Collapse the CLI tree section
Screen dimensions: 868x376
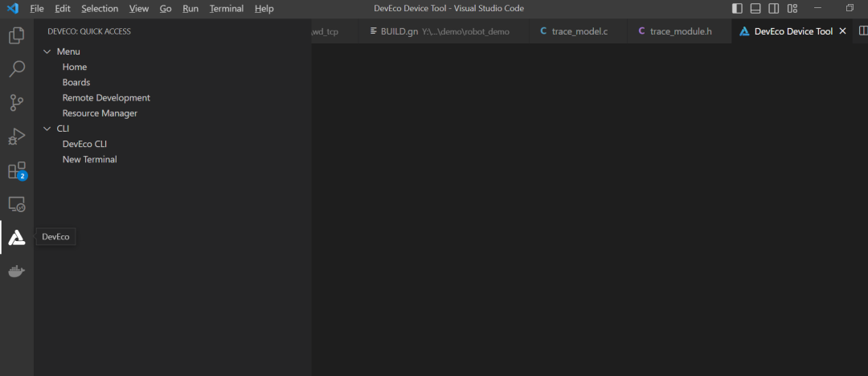click(47, 129)
